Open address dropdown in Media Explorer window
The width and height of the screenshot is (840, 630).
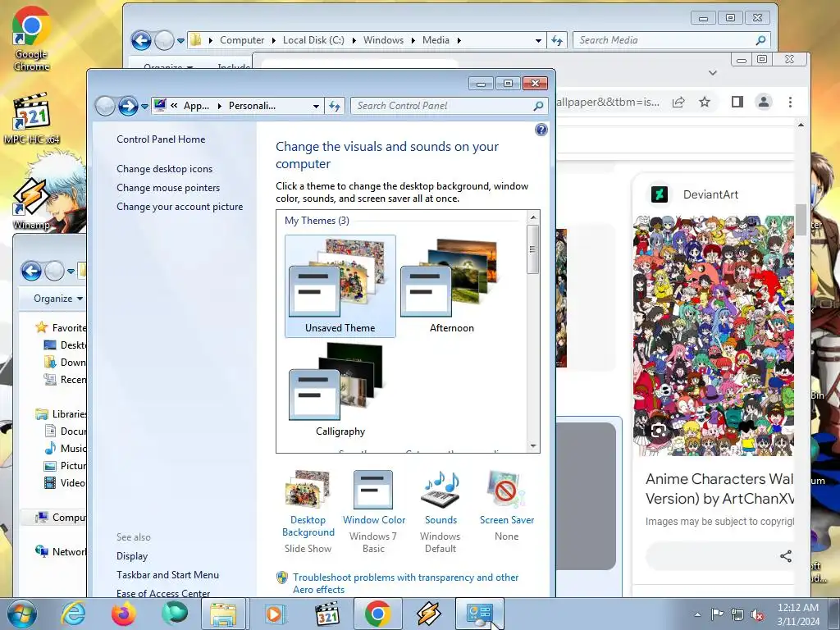click(538, 40)
